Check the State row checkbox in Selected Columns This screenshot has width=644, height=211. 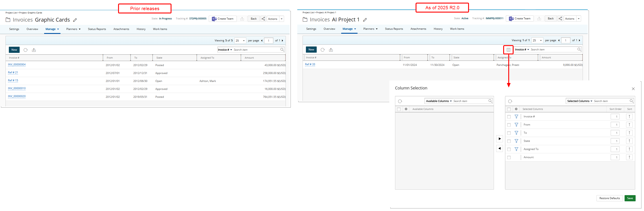tap(509, 141)
